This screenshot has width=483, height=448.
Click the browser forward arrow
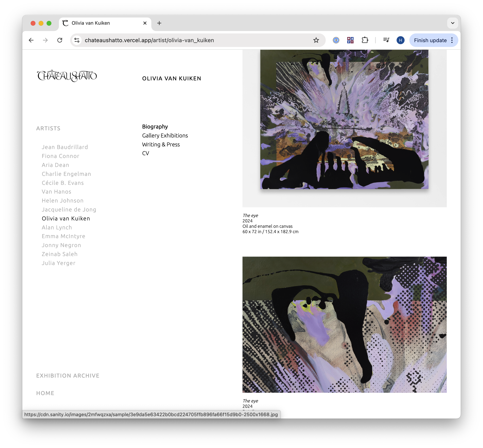pyautogui.click(x=45, y=40)
